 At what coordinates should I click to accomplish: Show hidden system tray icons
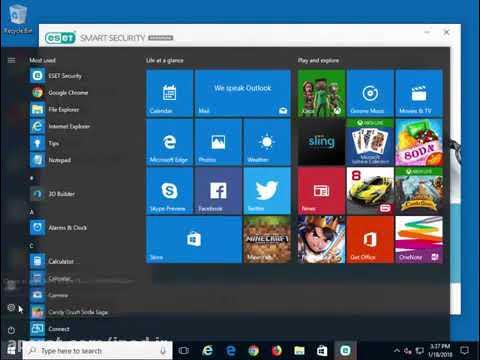point(397,351)
